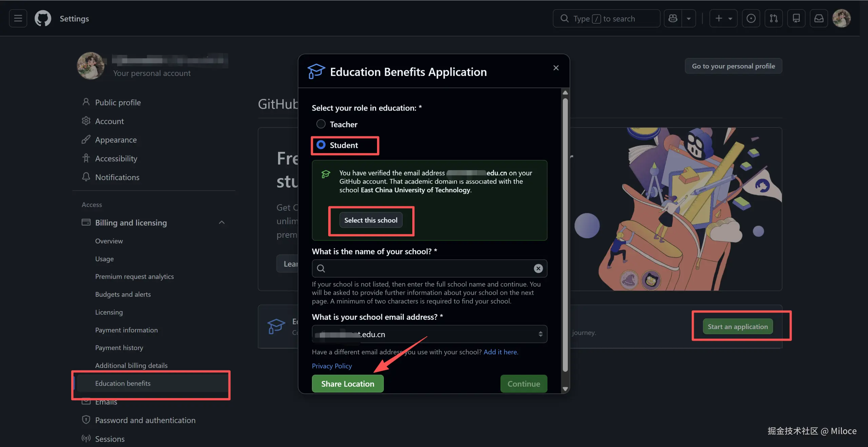Screen dimensions: 868x447
Task: Collapse the Billing and licensing section
Action: pos(222,222)
